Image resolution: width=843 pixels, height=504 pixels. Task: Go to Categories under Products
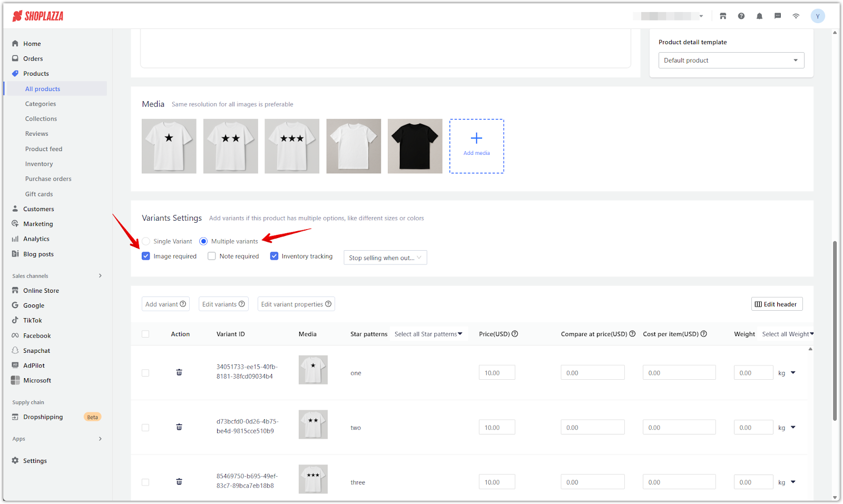tap(41, 104)
